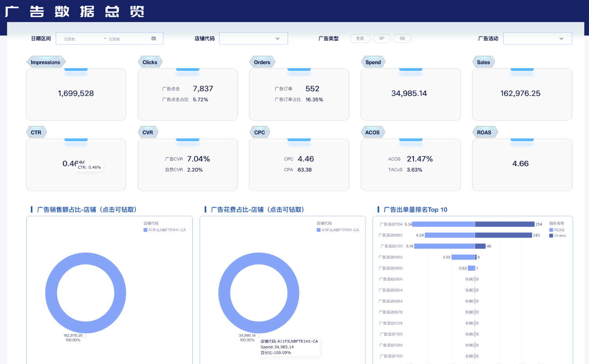Drill into the 广告花费占比 donut ring

[224, 293]
